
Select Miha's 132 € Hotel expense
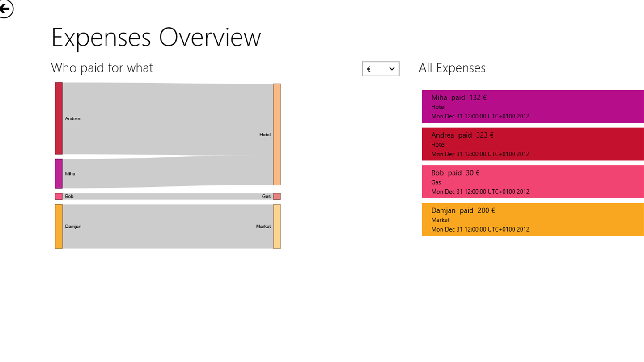point(532,106)
